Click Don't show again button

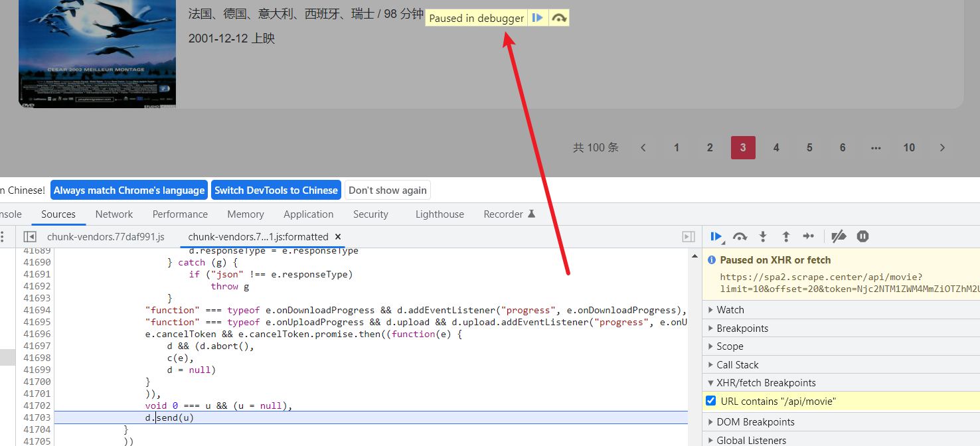coord(388,190)
